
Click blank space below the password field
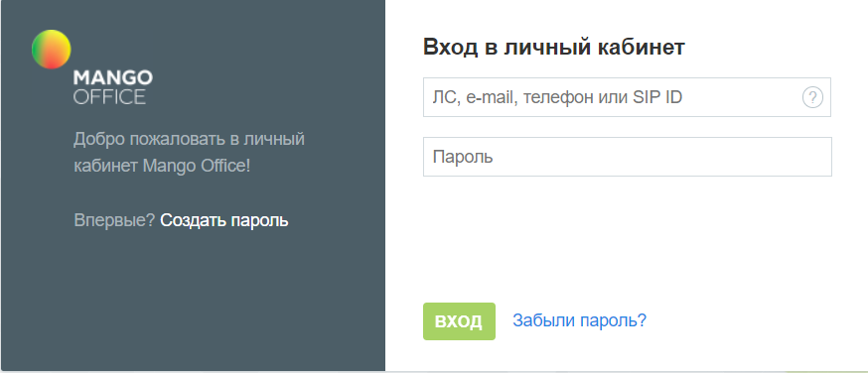(x=627, y=238)
